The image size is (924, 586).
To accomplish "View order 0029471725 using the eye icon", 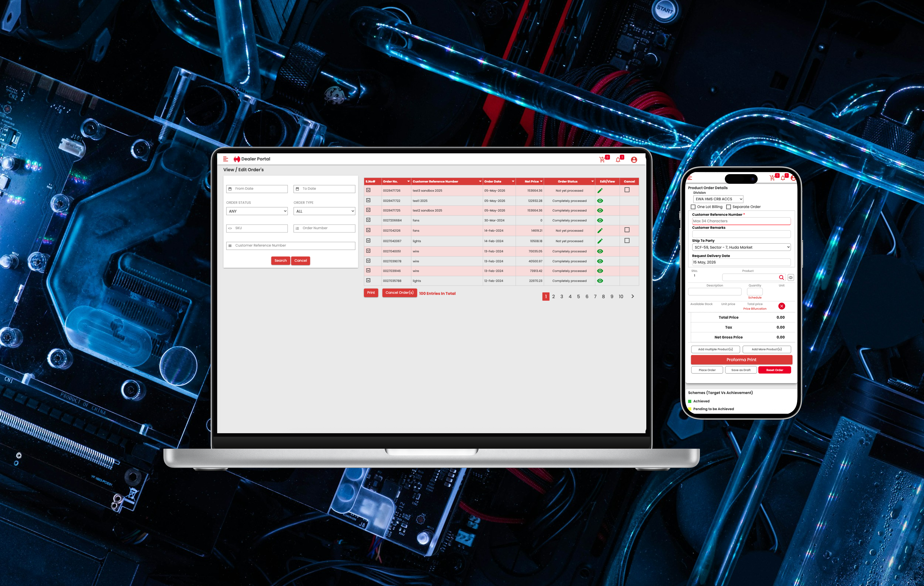I will tap(600, 210).
